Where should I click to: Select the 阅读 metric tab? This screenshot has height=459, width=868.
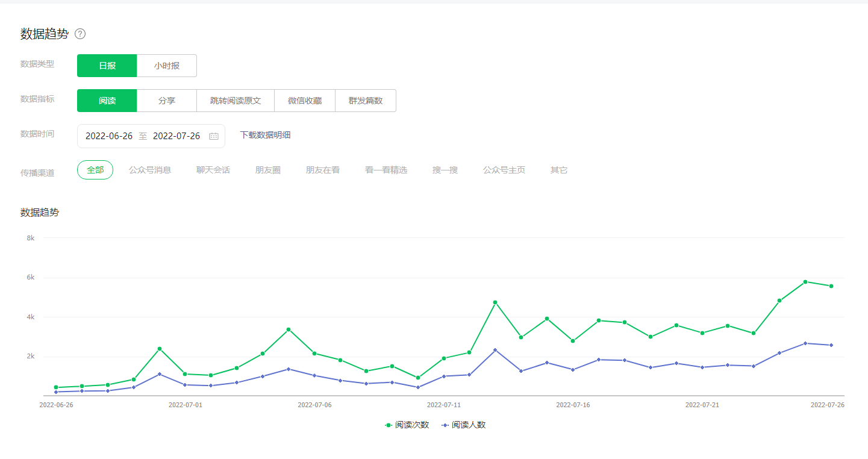(x=107, y=101)
